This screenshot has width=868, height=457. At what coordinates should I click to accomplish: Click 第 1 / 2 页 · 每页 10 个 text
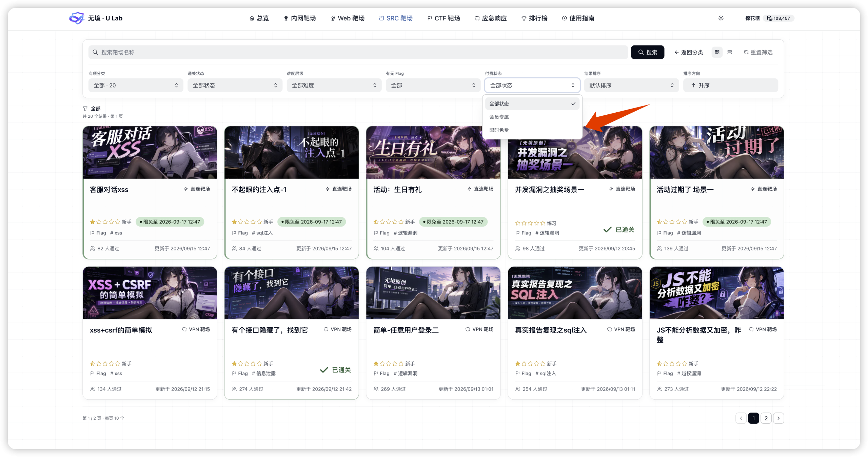[103, 418]
